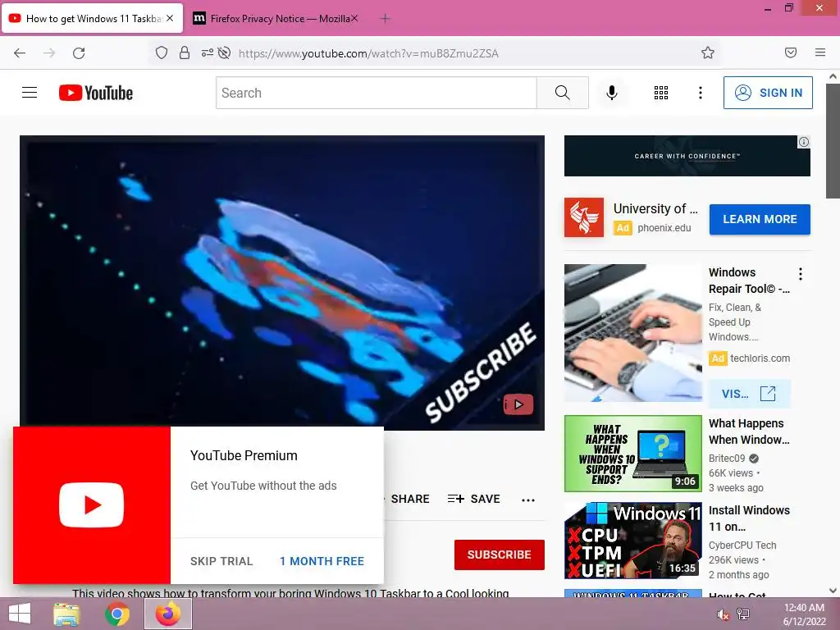Click VISIT button on techloris ad
Screen dimensions: 840x630
click(x=749, y=394)
